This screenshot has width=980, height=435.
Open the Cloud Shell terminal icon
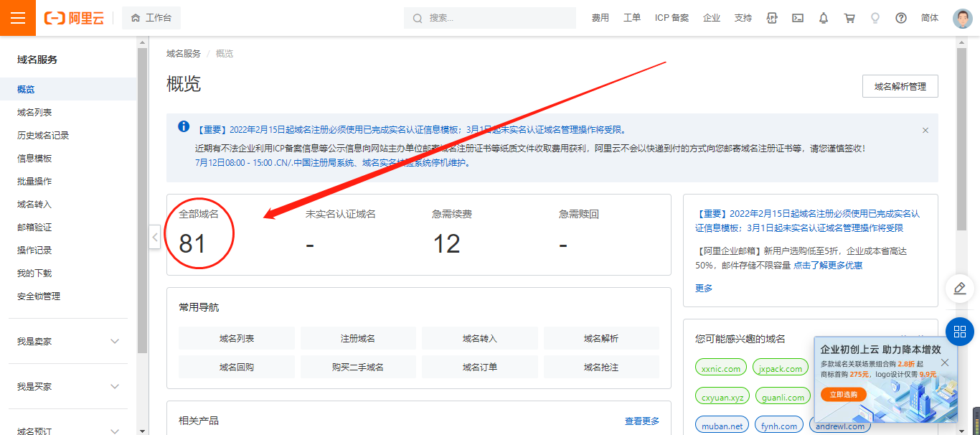[x=798, y=18]
